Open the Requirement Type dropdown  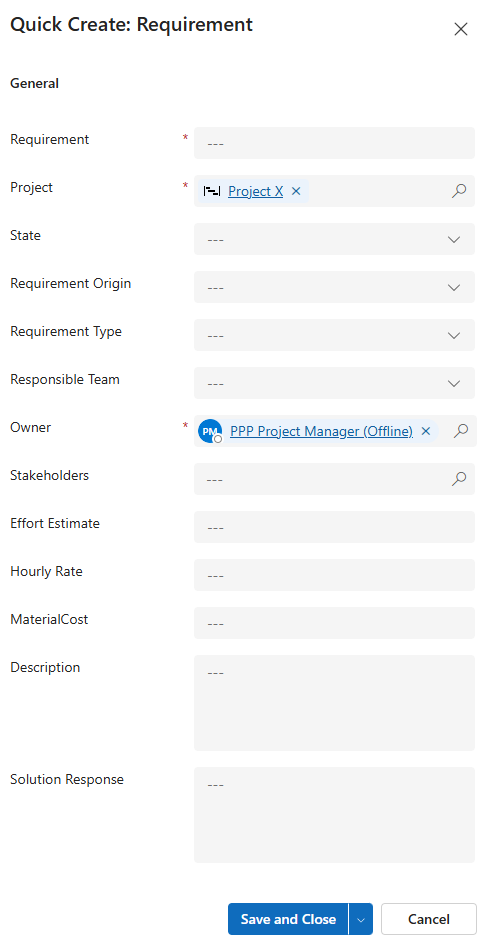pyautogui.click(x=334, y=335)
